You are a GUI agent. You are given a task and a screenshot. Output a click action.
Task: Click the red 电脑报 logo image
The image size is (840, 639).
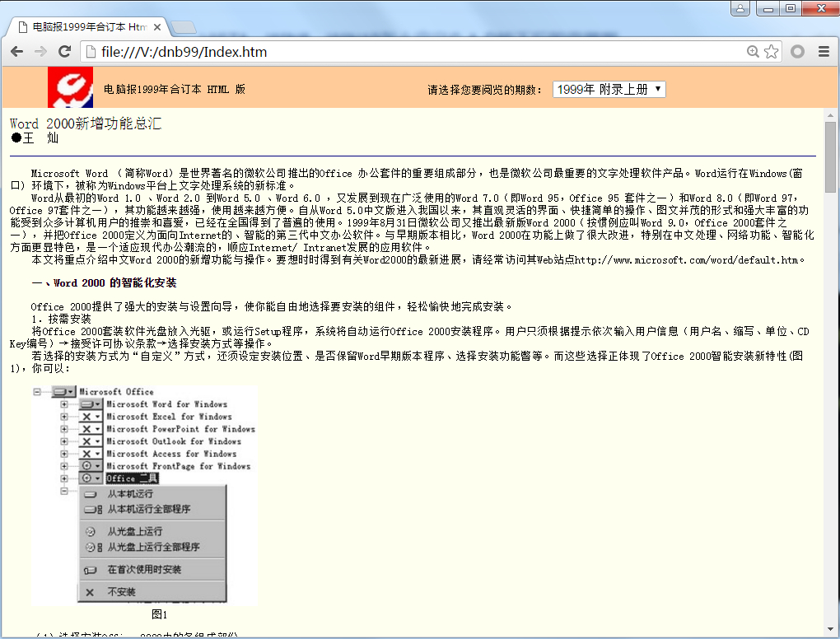[x=70, y=87]
